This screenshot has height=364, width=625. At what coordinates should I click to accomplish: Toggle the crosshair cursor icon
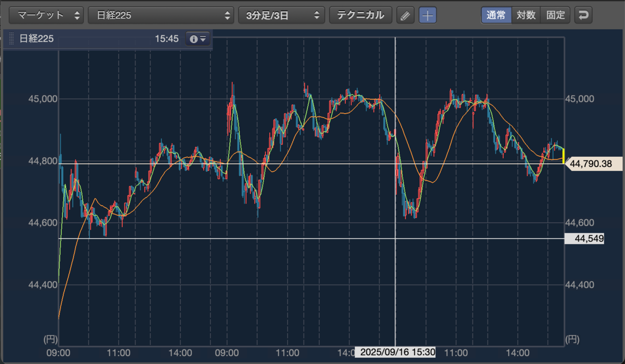(x=428, y=15)
